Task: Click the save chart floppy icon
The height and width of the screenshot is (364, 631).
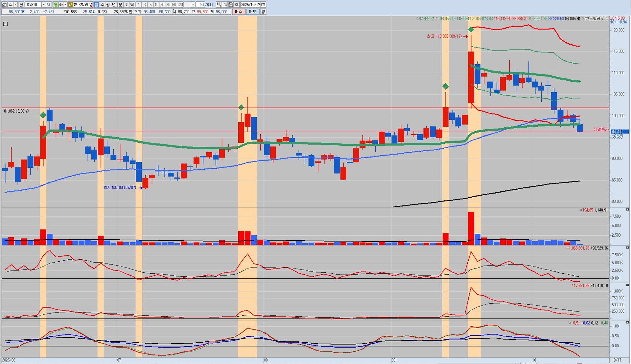Action: coord(231,5)
